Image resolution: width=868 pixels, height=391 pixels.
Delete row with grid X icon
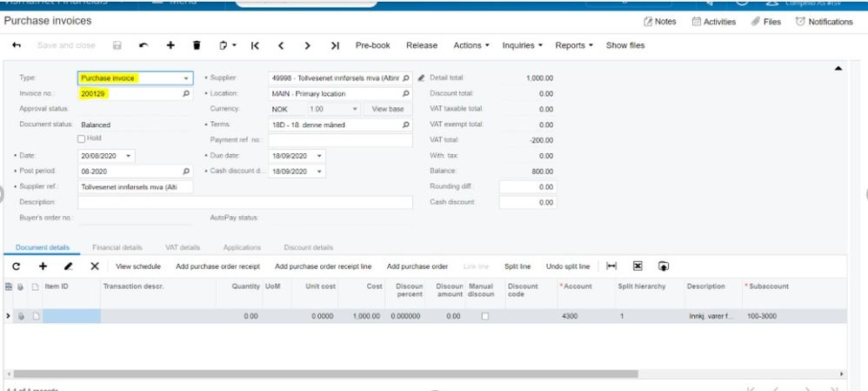click(95, 266)
